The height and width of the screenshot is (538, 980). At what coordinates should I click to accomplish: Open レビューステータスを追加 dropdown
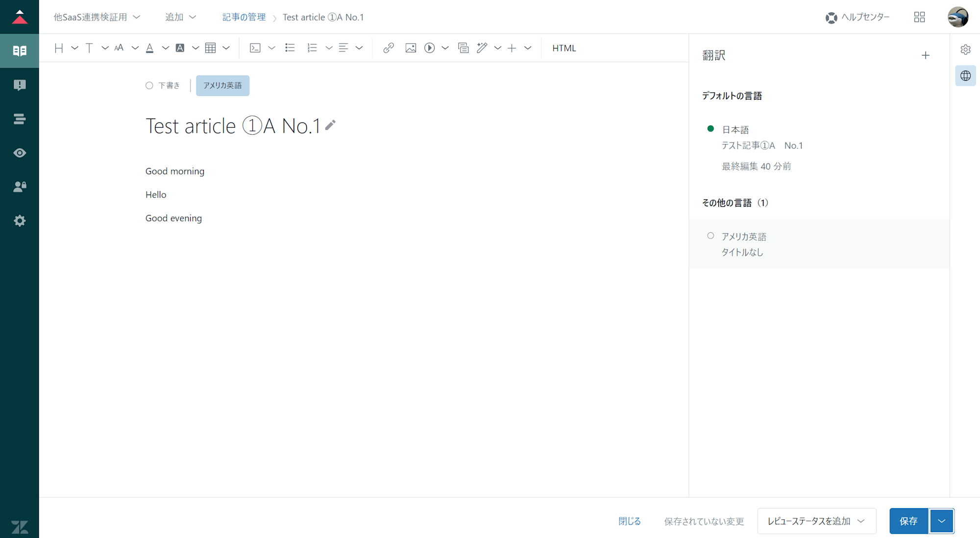click(816, 521)
